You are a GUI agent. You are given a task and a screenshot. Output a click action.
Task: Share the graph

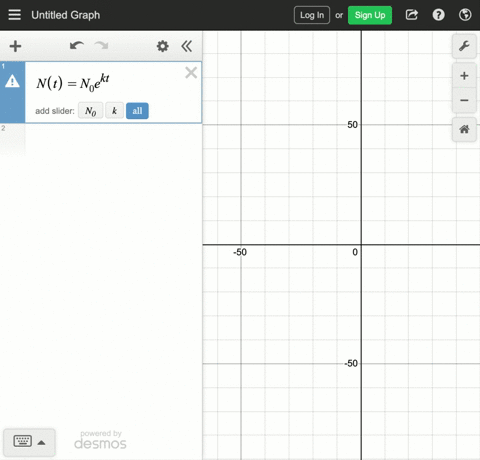(x=412, y=15)
